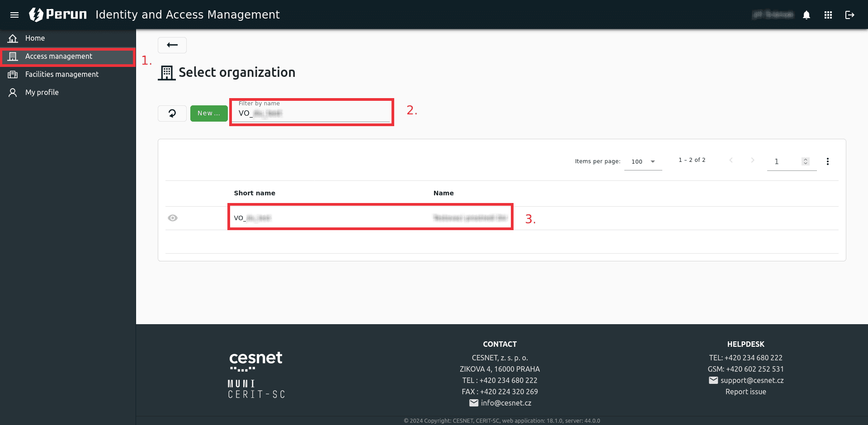Click the page number stepper arrows
The height and width of the screenshot is (425, 868).
805,161
